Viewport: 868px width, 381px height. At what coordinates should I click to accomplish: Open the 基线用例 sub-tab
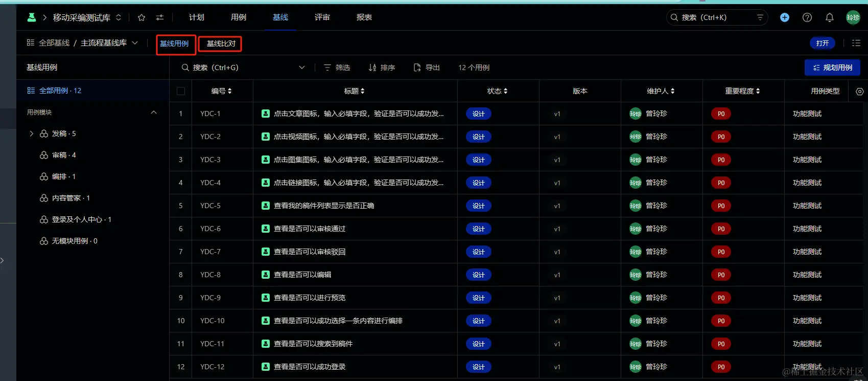click(x=174, y=43)
